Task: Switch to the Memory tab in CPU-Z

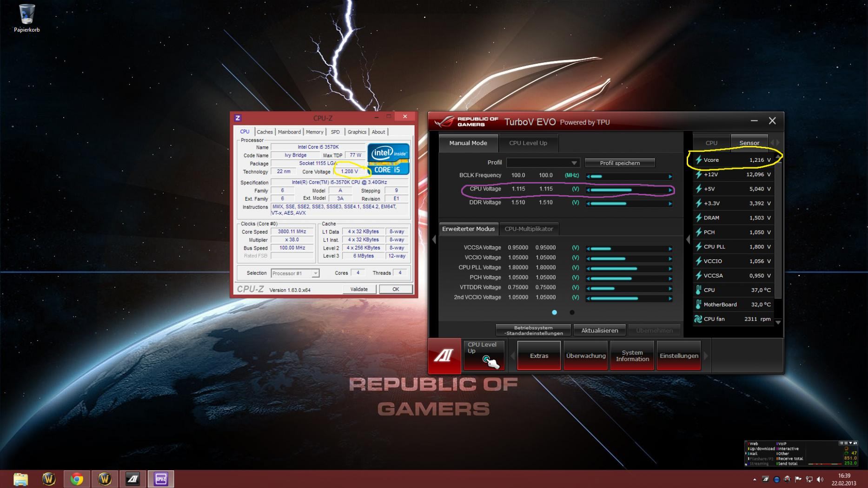Action: 314,132
